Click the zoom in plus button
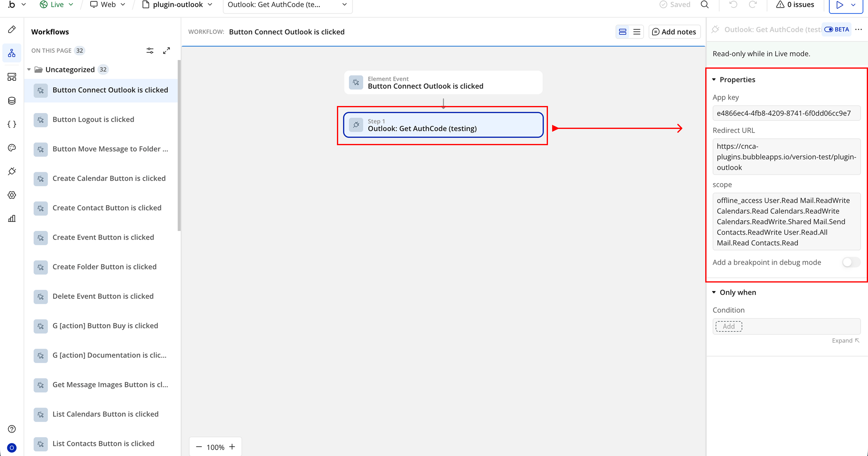The image size is (868, 456). pos(232,447)
